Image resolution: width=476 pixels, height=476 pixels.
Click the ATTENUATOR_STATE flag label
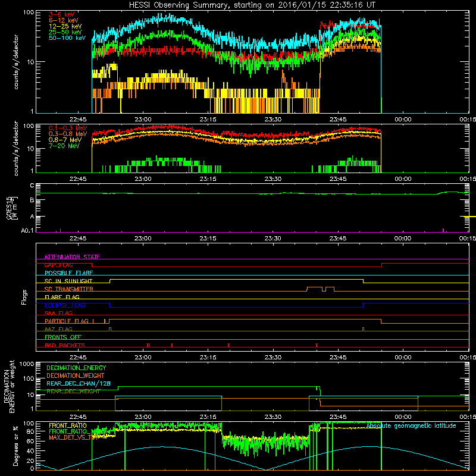coord(72,257)
